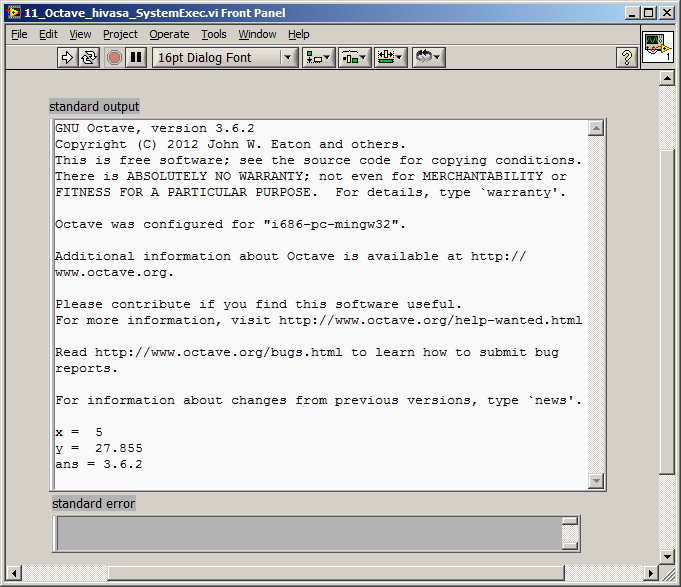Close the Front Panel window
Image resolution: width=681 pixels, height=587 pixels.
(x=667, y=13)
